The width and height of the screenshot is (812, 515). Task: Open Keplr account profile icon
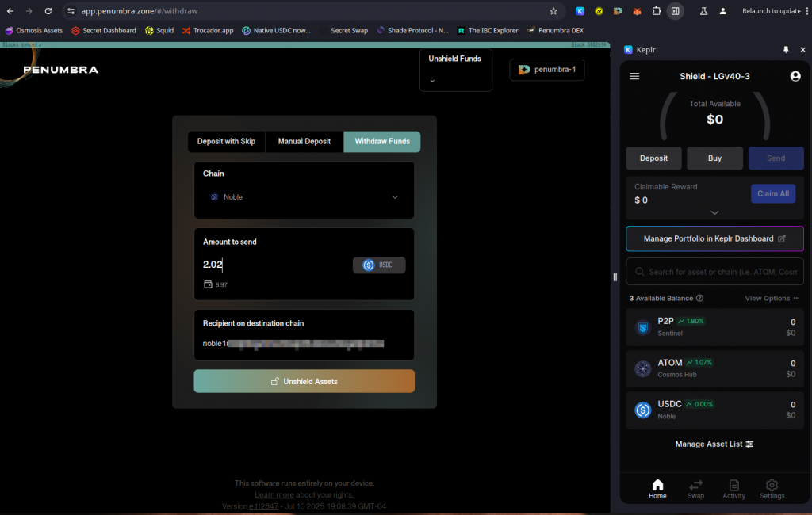click(795, 77)
